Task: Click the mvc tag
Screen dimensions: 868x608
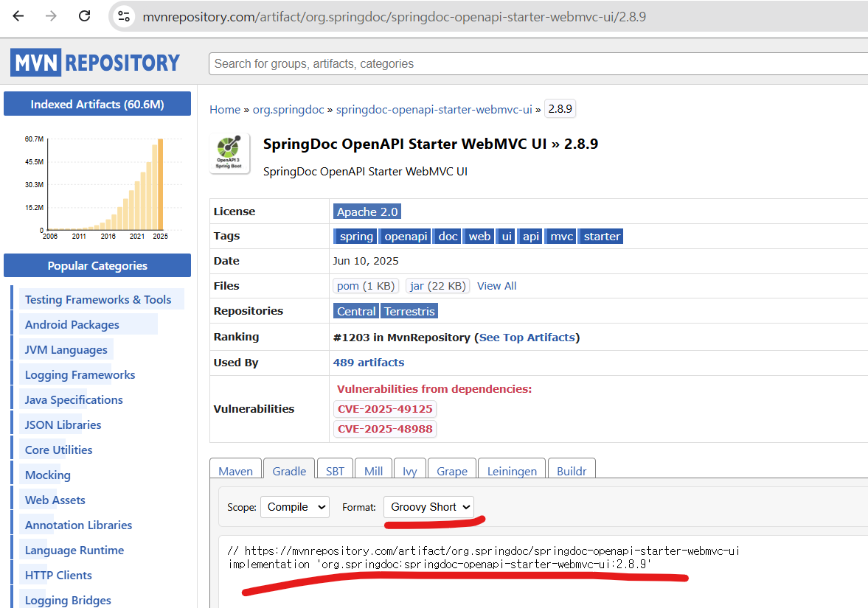Action: tap(560, 237)
